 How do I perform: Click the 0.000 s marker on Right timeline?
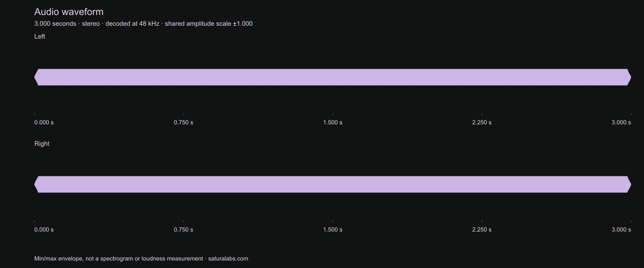[44, 230]
